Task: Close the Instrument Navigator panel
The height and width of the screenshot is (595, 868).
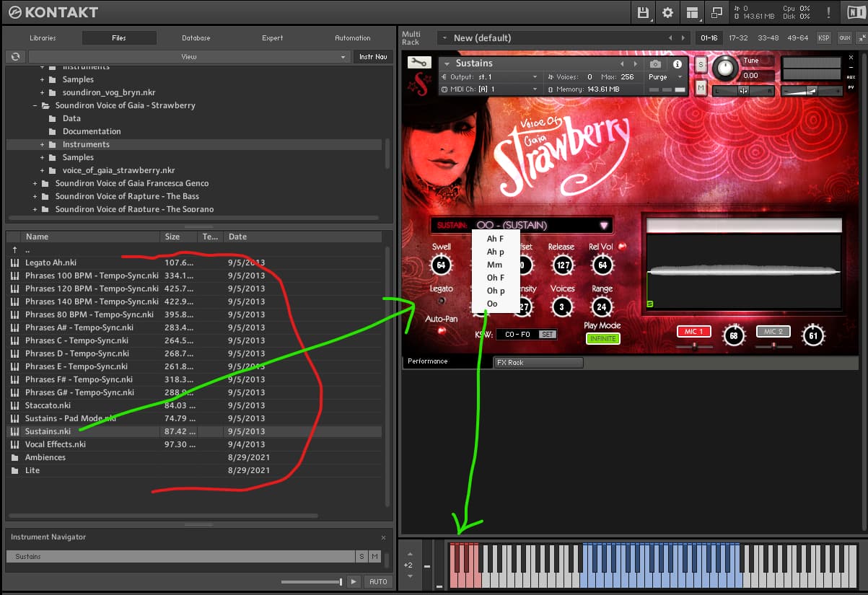Action: [383, 537]
